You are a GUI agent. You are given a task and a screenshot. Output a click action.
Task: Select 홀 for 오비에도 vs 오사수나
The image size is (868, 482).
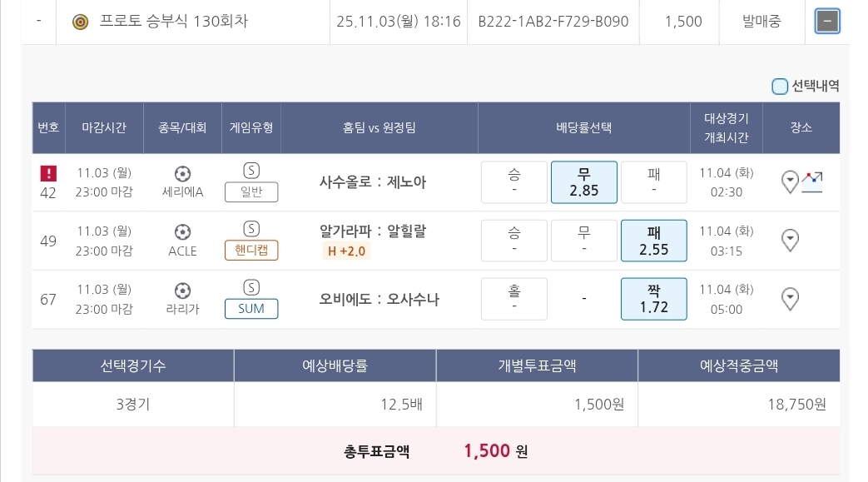click(514, 299)
